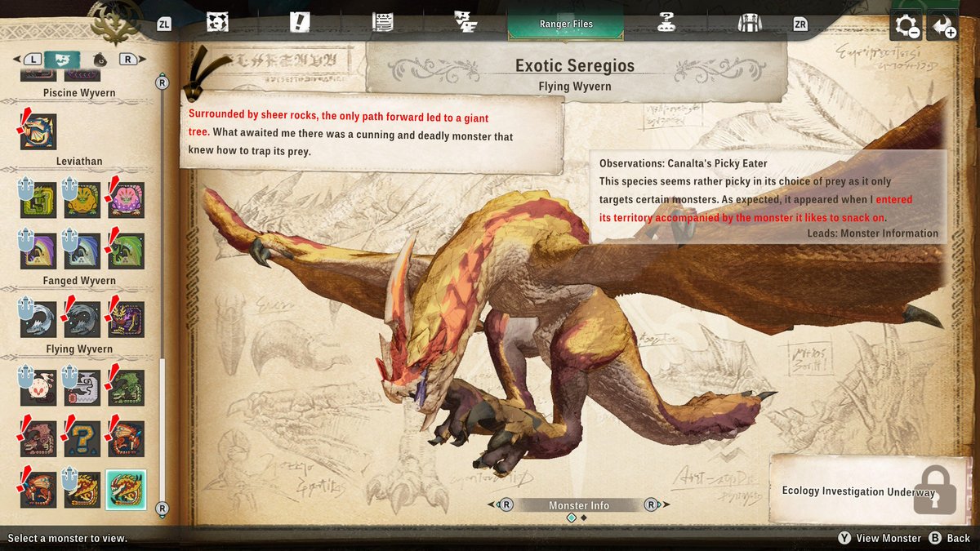980x551 pixels.
Task: Open the question mark help tab
Action: (666, 22)
